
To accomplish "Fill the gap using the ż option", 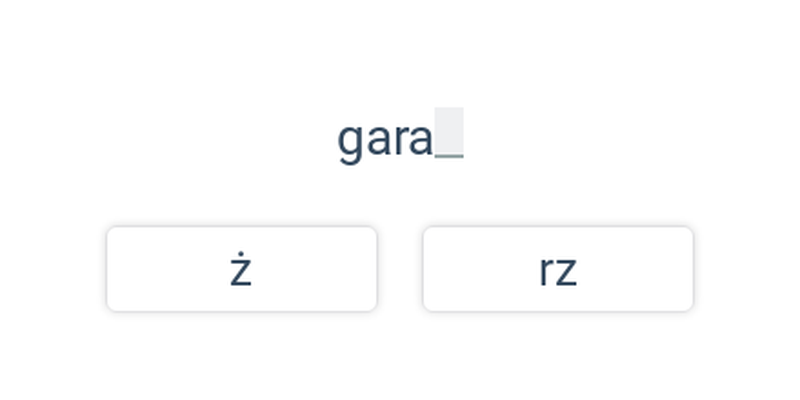I will pos(242,269).
